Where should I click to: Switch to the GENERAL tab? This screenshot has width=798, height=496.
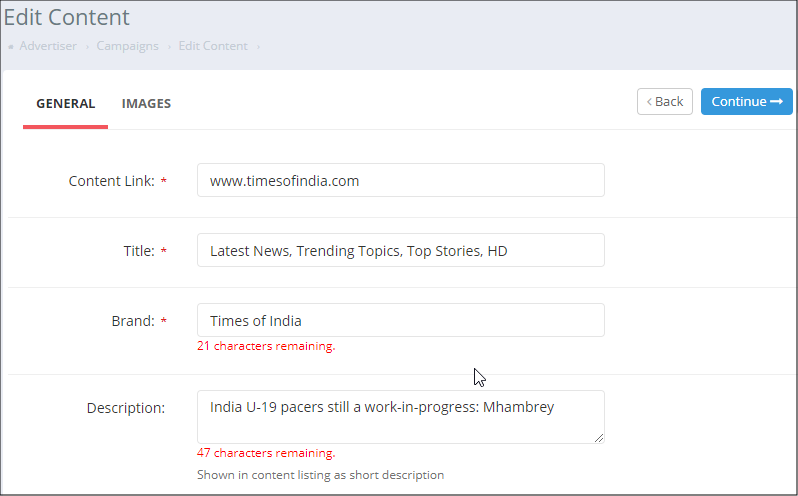65,103
